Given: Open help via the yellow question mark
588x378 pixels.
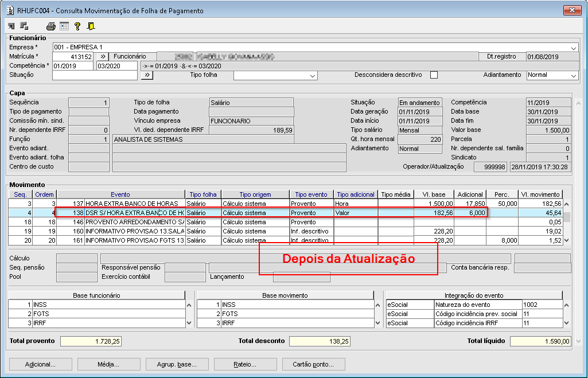Looking at the screenshot, I should (x=77, y=26).
